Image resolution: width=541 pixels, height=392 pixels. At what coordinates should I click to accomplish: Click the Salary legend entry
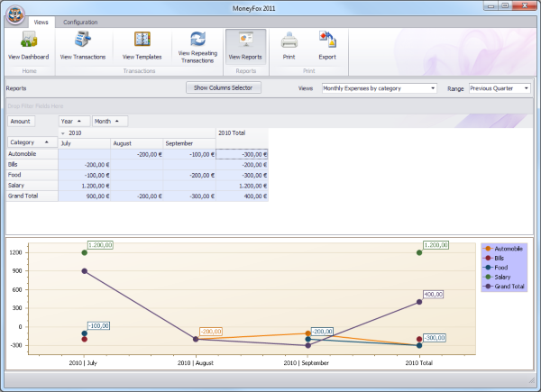tap(497, 277)
